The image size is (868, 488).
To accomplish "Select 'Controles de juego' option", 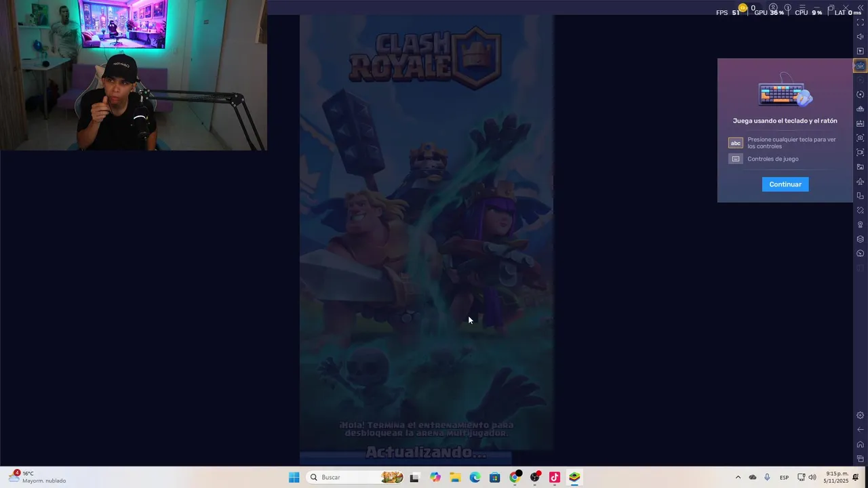I will (x=772, y=159).
